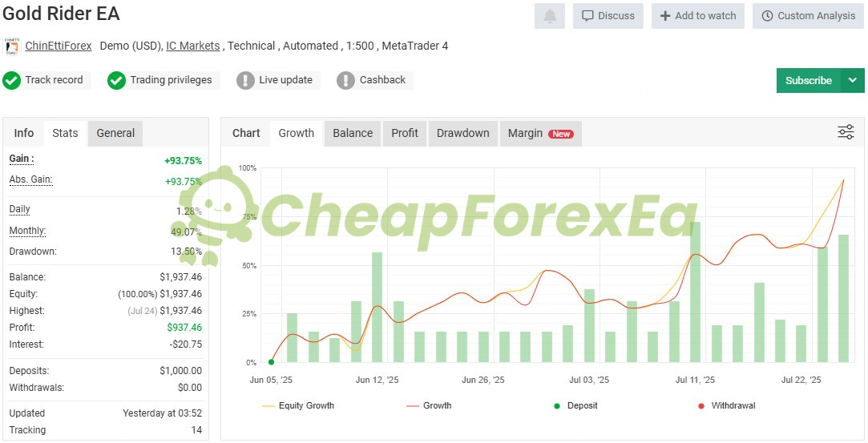Open the Balance chart tab

tap(353, 133)
